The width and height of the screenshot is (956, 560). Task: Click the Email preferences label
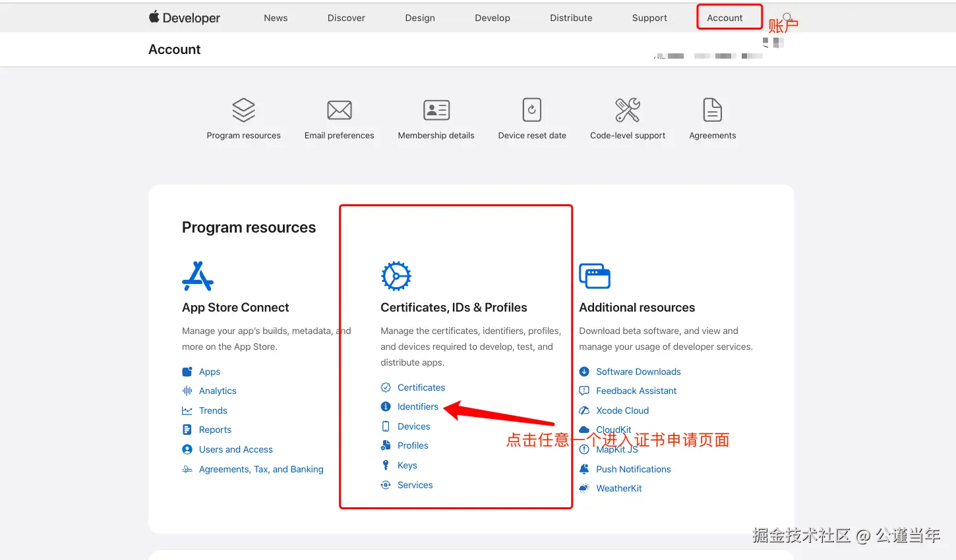click(x=340, y=136)
